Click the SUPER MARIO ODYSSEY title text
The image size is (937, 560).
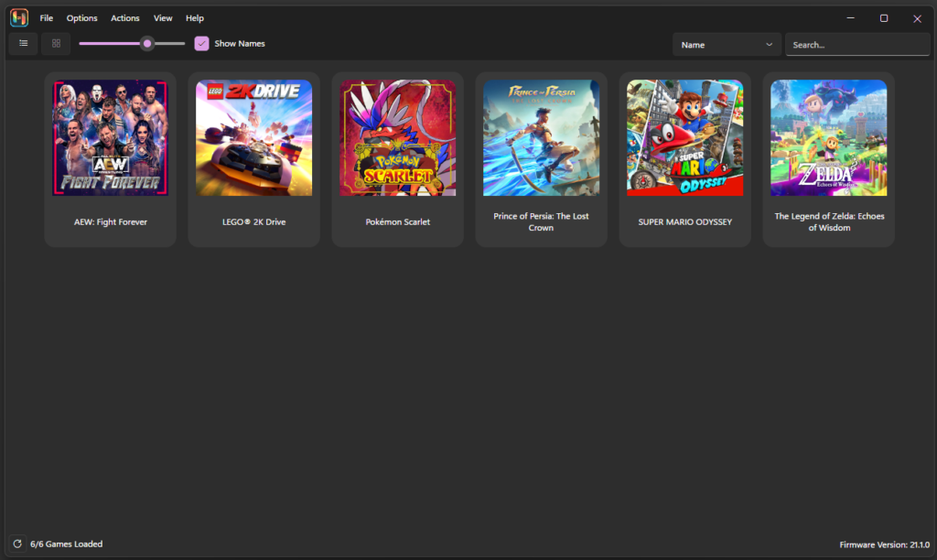[x=684, y=221]
